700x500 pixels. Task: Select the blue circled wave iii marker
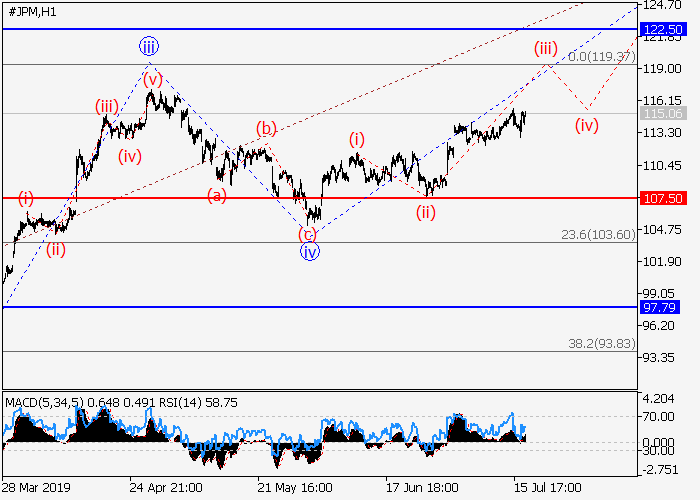[149, 46]
